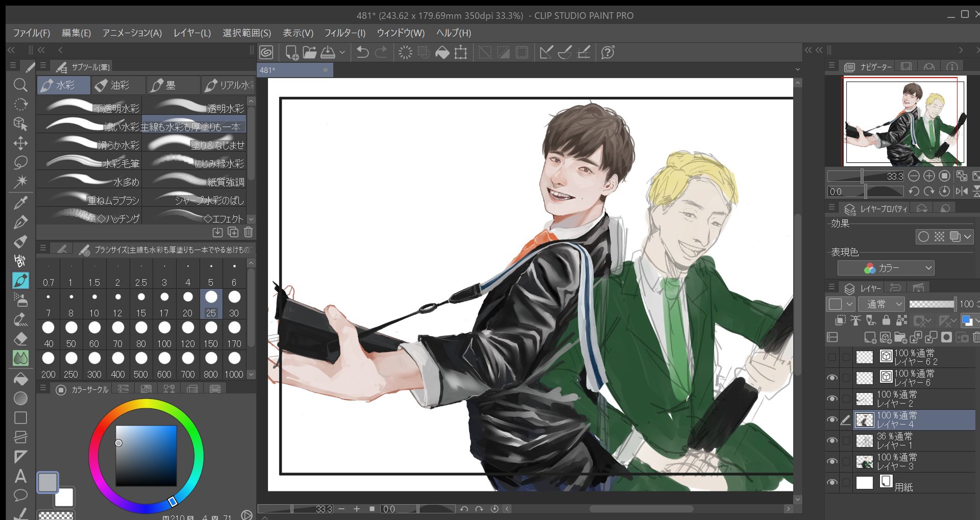Select the Zoom magnifier tool
980x520 pixels.
(x=20, y=85)
